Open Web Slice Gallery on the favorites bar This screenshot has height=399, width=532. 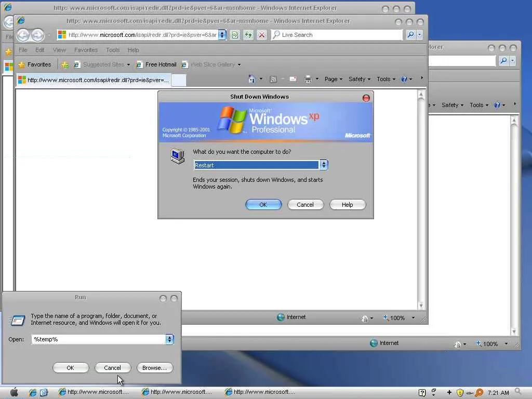[x=211, y=64]
